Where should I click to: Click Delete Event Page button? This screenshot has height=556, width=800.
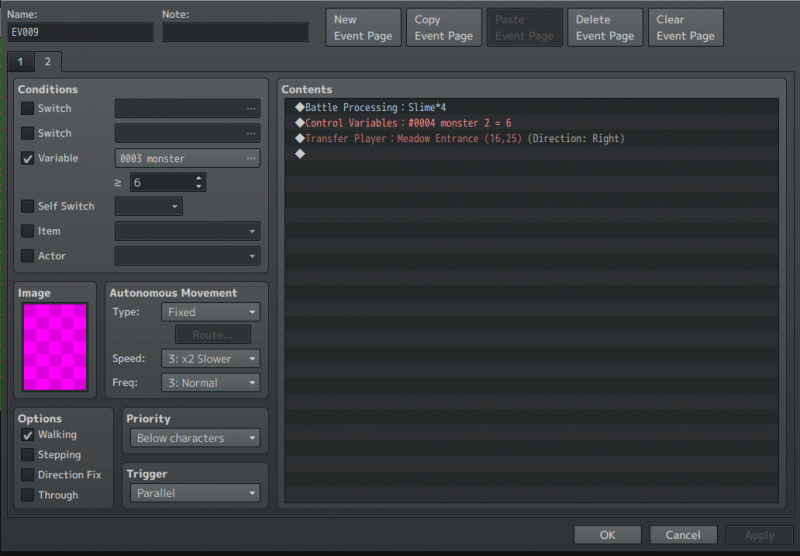pyautogui.click(x=605, y=28)
